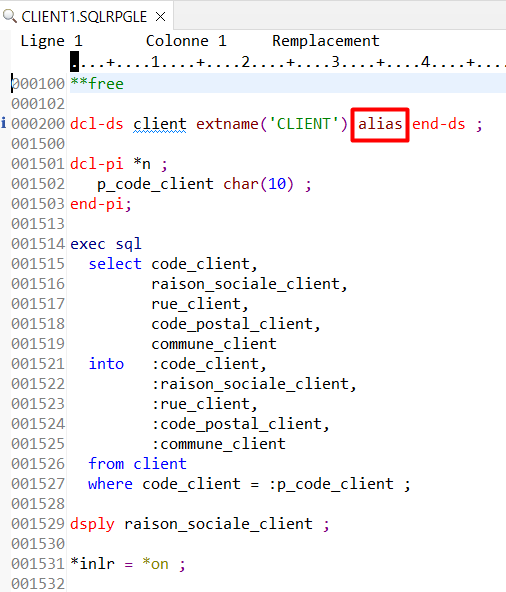Click the Remplacement mode indicator in the header
The image size is (506, 592).
point(326,41)
